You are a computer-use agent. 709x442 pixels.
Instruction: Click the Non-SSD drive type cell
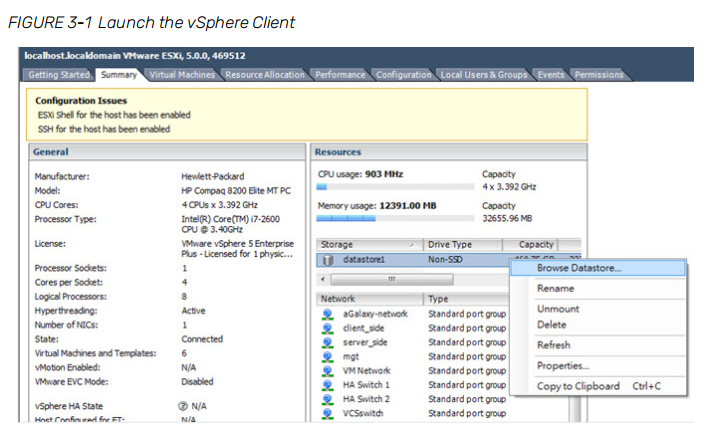click(x=445, y=260)
